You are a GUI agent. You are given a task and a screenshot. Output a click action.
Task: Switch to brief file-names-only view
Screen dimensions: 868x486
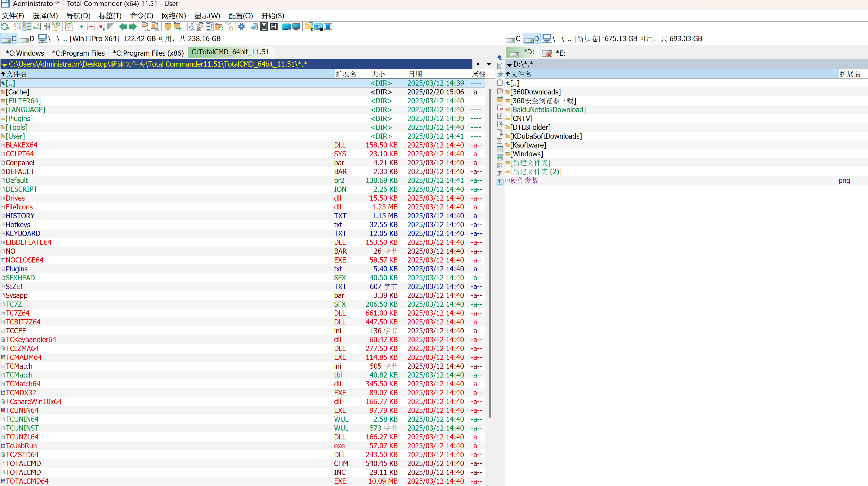click(17, 27)
